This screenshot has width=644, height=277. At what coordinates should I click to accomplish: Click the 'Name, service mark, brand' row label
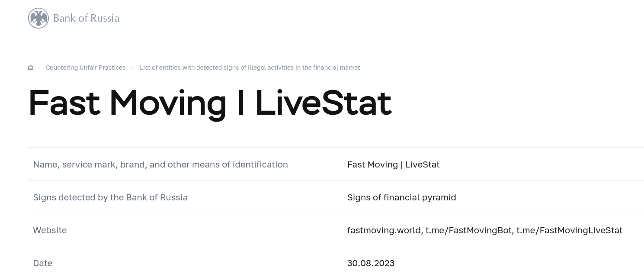pos(160,164)
